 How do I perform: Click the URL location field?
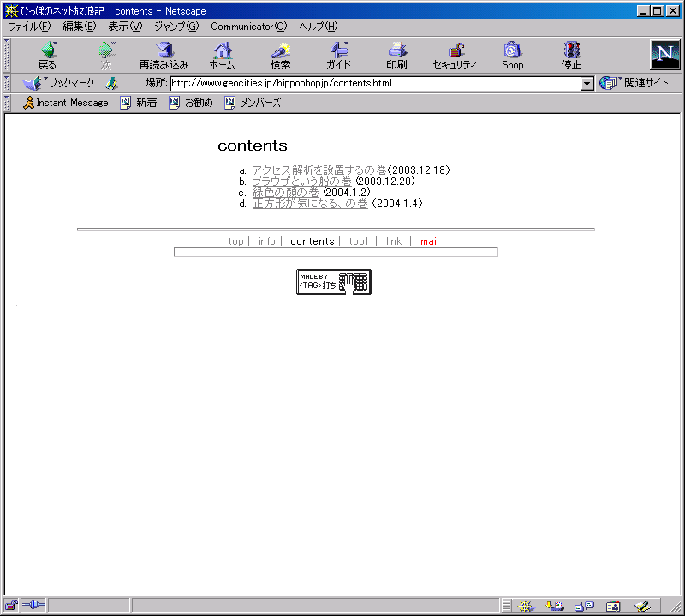(x=376, y=83)
